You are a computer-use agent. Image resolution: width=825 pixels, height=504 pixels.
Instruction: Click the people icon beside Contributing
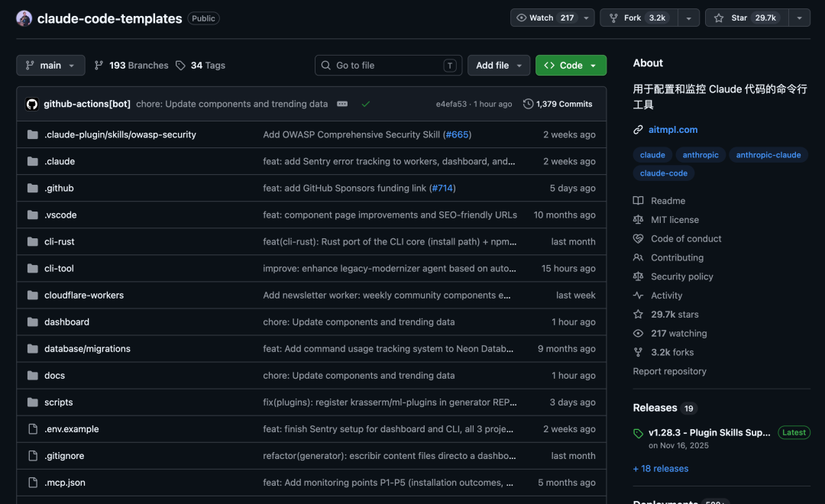pyautogui.click(x=638, y=258)
